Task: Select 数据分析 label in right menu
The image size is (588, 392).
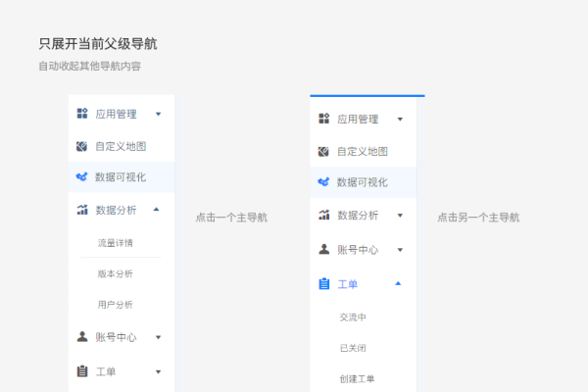Action: [x=358, y=216]
